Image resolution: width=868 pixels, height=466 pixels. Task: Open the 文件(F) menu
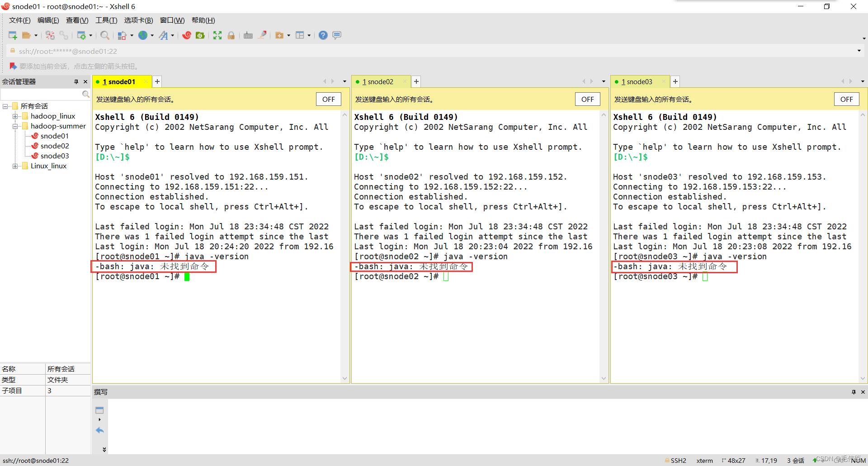19,20
